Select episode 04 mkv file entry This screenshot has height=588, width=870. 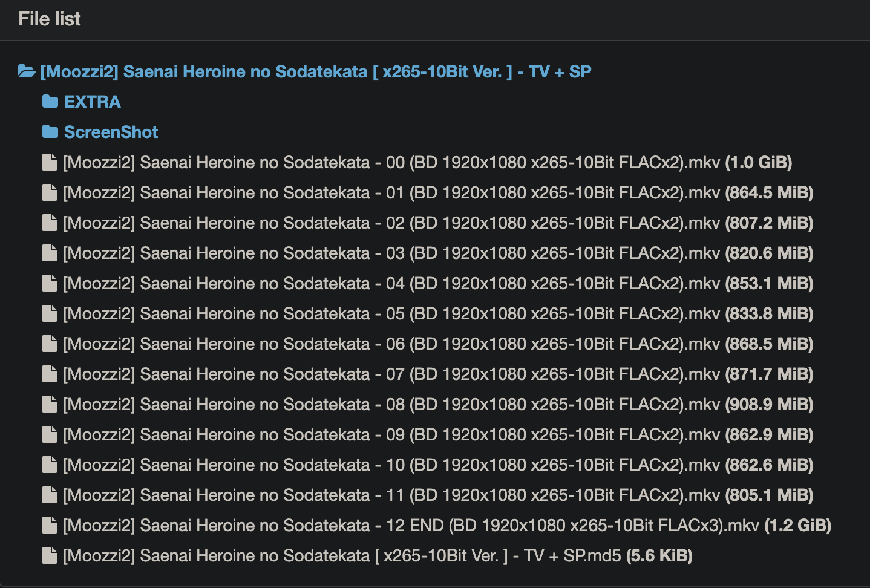pyautogui.click(x=391, y=283)
